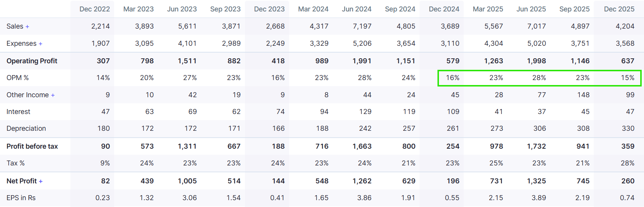Image resolution: width=644 pixels, height=207 pixels.
Task: Expand the Sales row breakdown
Action: (x=27, y=27)
